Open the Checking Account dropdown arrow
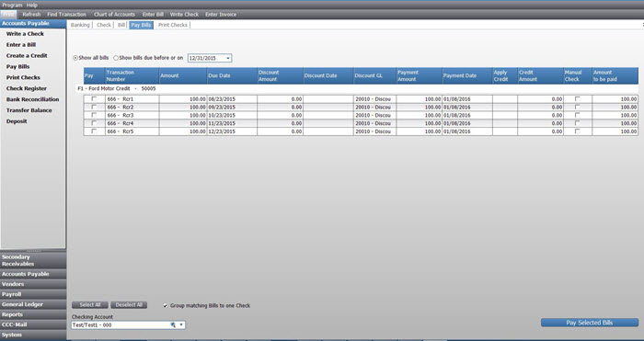 (x=181, y=325)
